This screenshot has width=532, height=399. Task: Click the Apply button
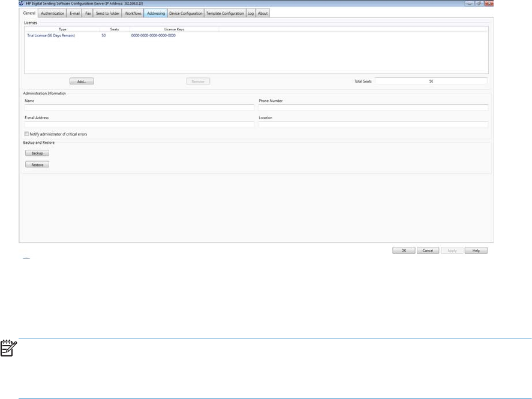(x=452, y=250)
